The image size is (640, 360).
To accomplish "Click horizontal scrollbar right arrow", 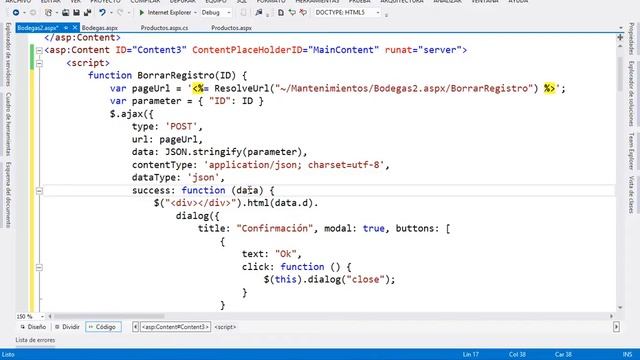I will coord(611,316).
